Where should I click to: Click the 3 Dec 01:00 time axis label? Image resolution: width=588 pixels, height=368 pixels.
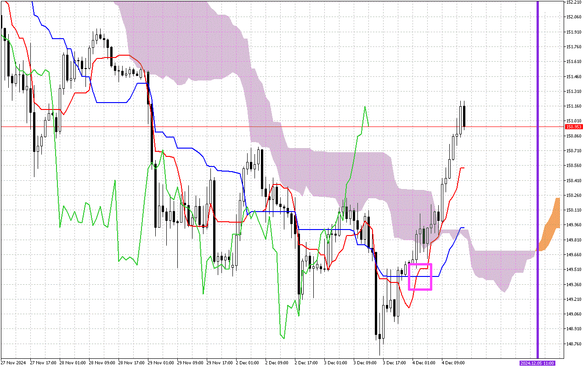336,363
